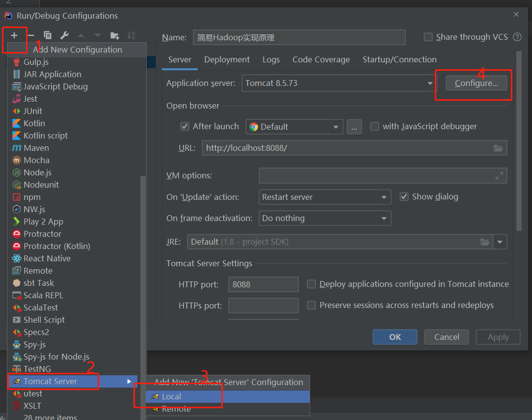This screenshot has width=532, height=420.
Task: Switch to the Server tab
Action: (x=180, y=60)
